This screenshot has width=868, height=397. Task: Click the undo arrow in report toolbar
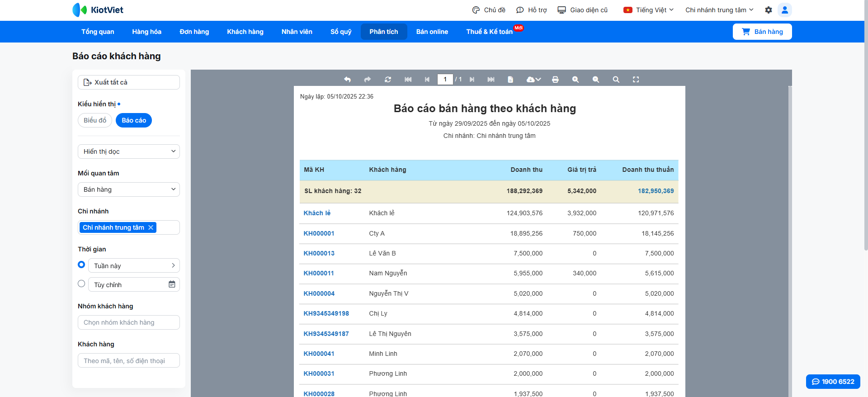[347, 80]
